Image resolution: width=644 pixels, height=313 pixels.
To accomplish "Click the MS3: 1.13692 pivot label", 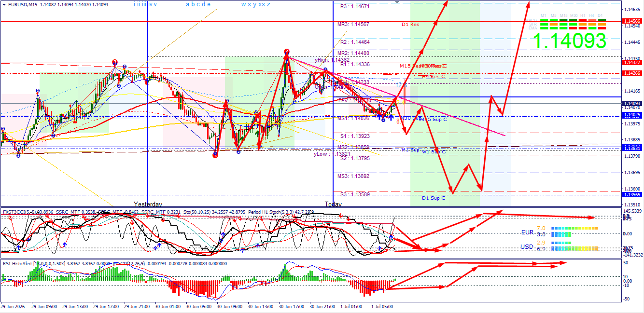I will pyautogui.click(x=353, y=176).
